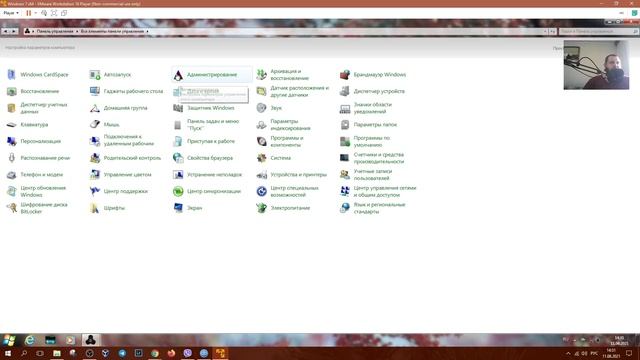The height and width of the screenshot is (360, 640).
Task: Open the Экран icon
Action: (x=178, y=208)
